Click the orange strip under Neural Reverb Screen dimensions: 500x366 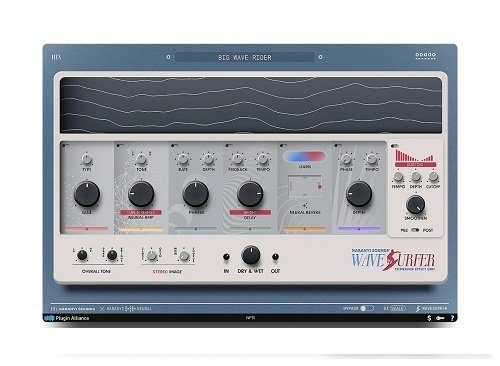[x=305, y=229]
